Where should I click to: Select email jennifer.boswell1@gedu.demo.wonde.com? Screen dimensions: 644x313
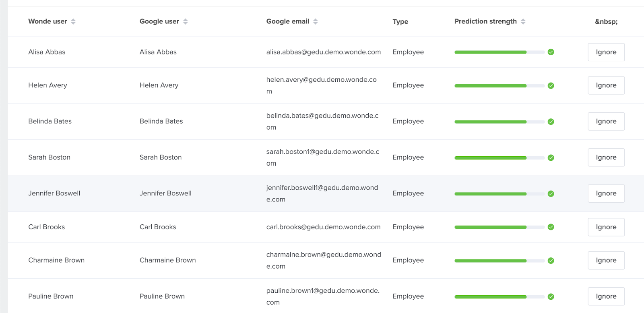[322, 193]
